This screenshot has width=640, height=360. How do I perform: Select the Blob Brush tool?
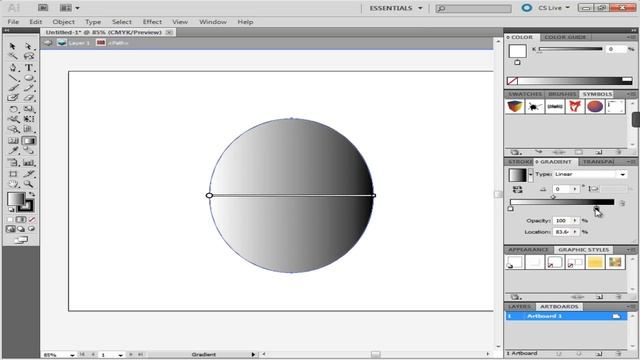click(x=13, y=98)
